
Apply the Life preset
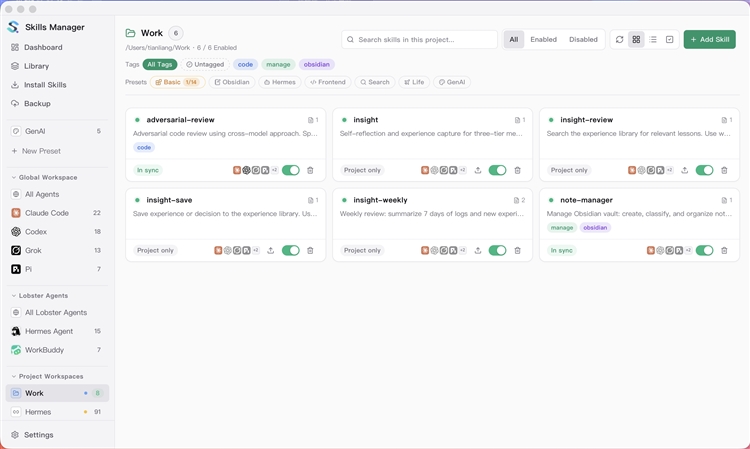pyautogui.click(x=414, y=82)
